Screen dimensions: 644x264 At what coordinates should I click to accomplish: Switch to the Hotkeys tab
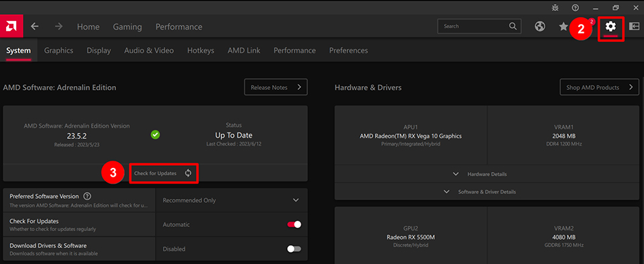pos(201,50)
